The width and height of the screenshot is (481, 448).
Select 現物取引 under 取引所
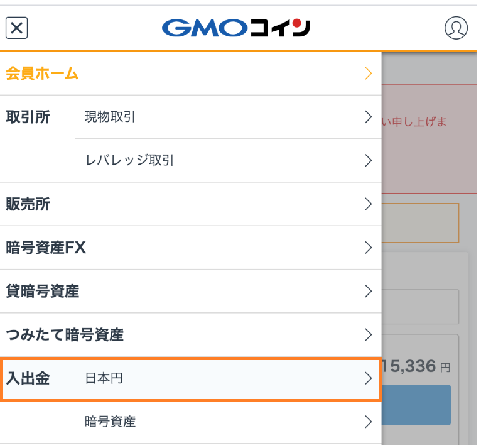pos(111,117)
